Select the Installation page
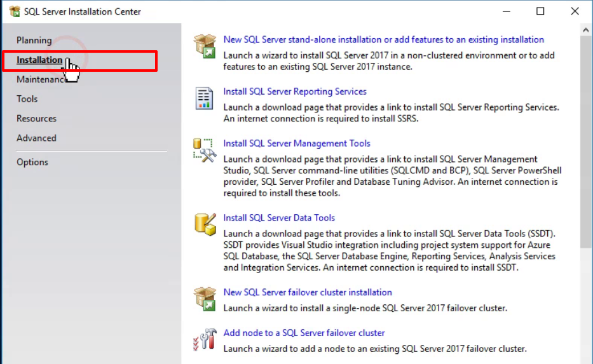 pos(39,60)
